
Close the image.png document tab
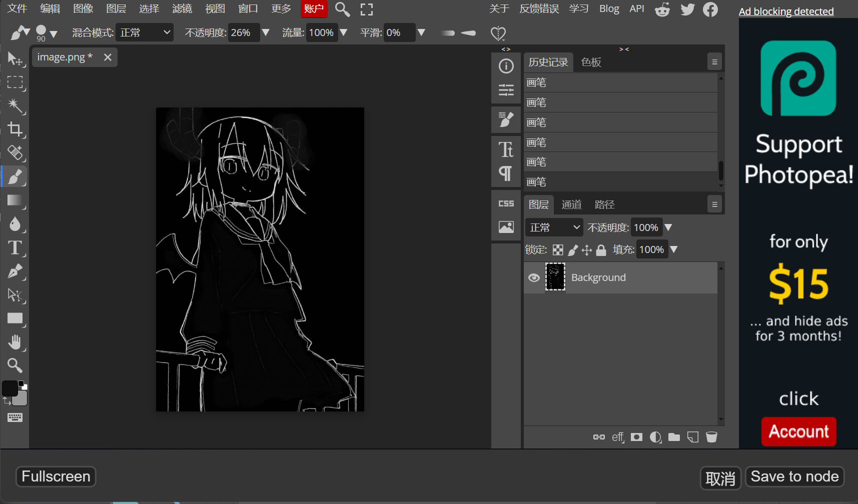108,57
